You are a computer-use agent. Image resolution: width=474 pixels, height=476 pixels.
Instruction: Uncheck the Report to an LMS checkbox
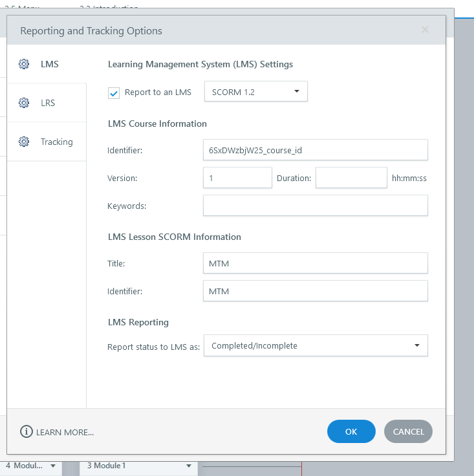[114, 92]
